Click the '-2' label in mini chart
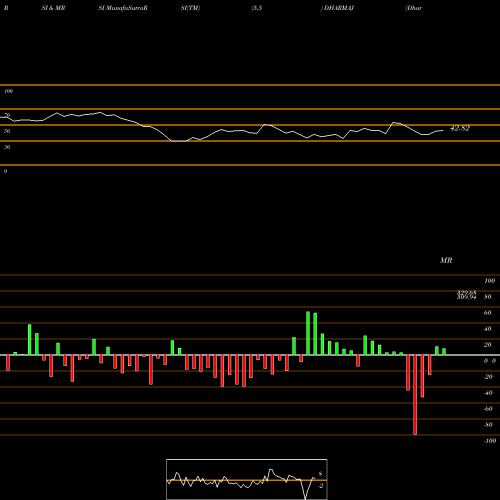This screenshot has height=500, width=500. pos(320,486)
